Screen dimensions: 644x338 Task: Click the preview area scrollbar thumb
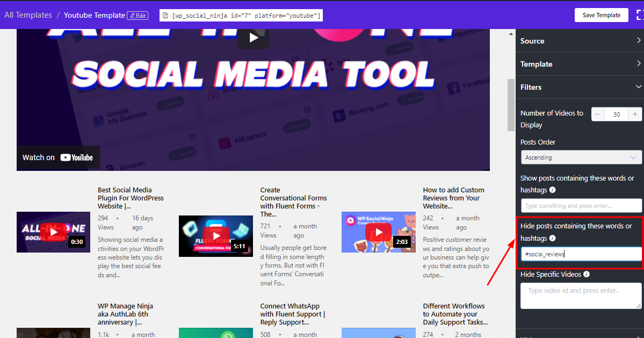tap(511, 105)
